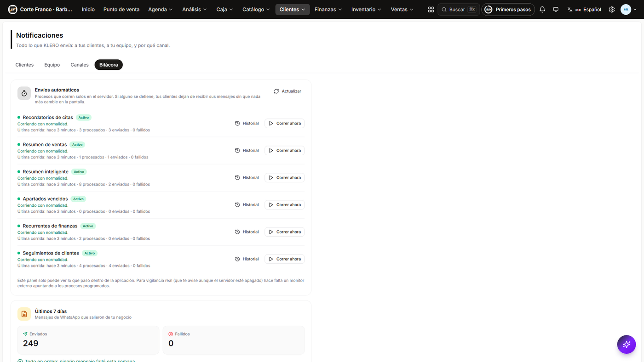Run Recordatorios de citas now
Image resolution: width=644 pixels, height=362 pixels.
(x=284, y=123)
